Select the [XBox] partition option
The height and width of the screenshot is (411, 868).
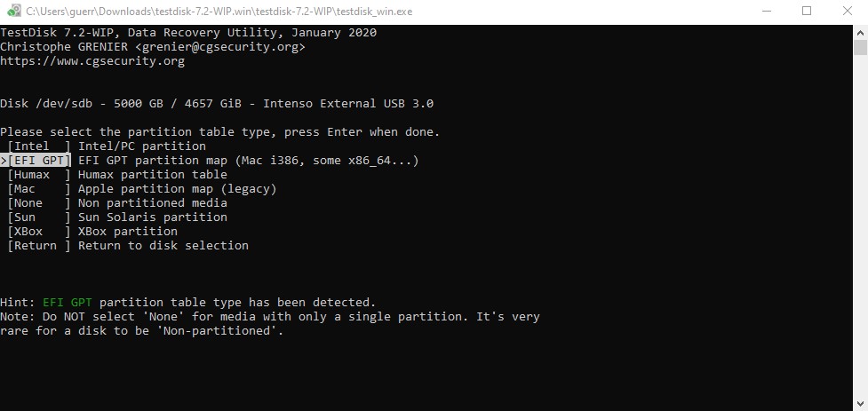[x=39, y=232]
